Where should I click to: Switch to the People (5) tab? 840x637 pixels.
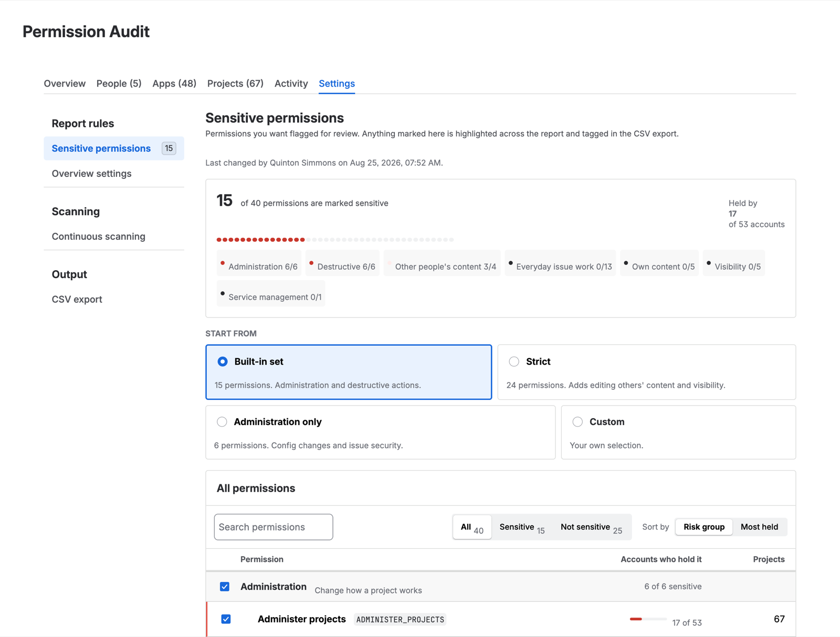[119, 83]
